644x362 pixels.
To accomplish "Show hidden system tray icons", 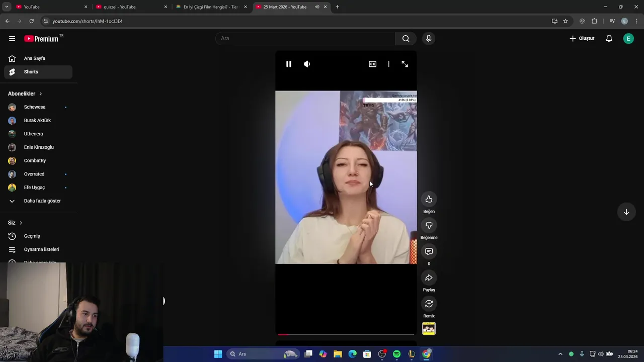I will point(560,354).
